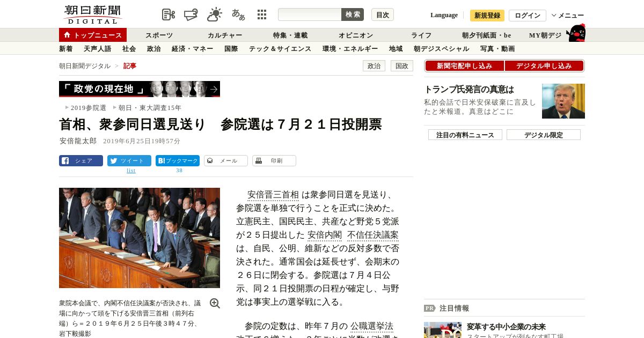
Task: Select the 朝夕刊紙面・be tab
Action: [486, 35]
